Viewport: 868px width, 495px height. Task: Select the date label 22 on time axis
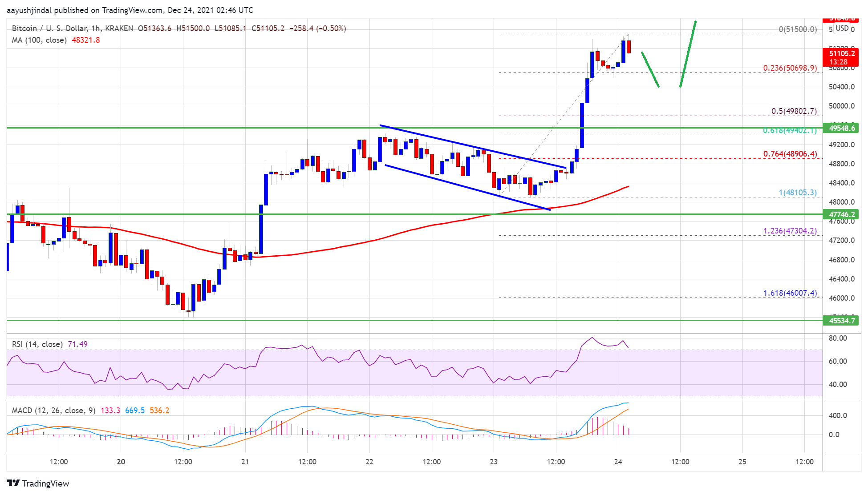[369, 462]
